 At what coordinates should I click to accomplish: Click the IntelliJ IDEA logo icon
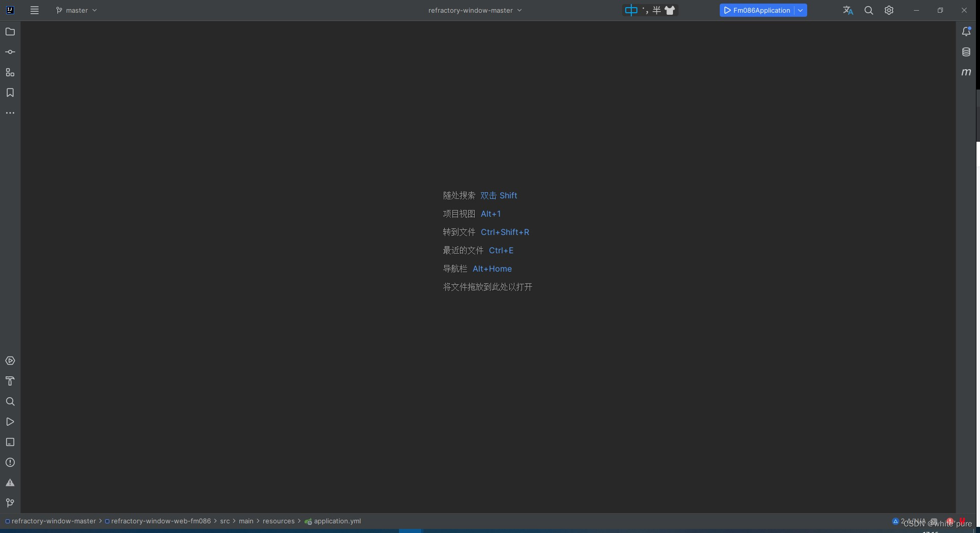10,10
